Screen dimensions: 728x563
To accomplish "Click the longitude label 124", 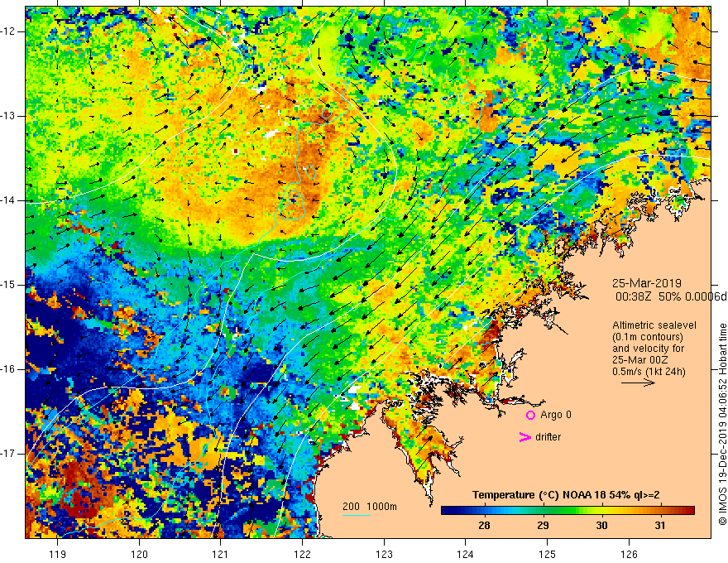I will pyautogui.click(x=466, y=554).
